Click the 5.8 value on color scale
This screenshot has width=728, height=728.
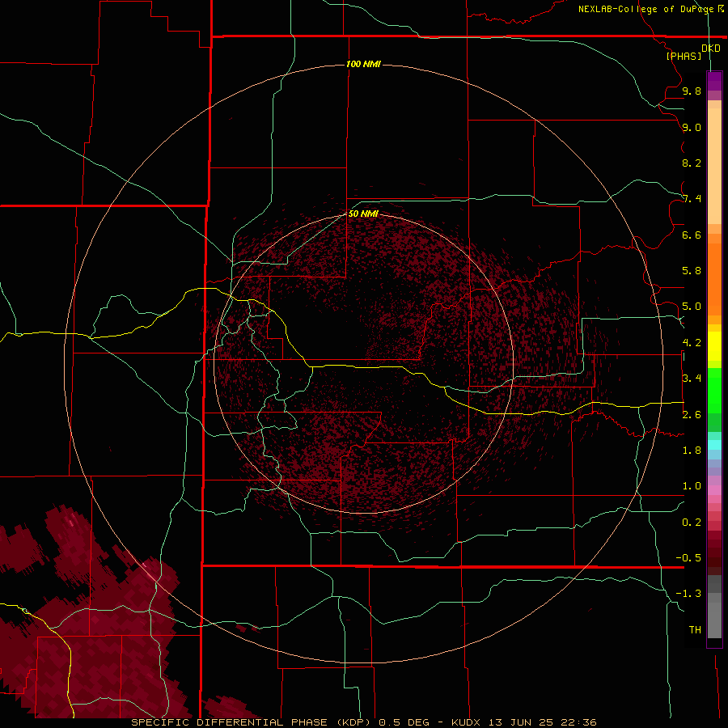692,270
